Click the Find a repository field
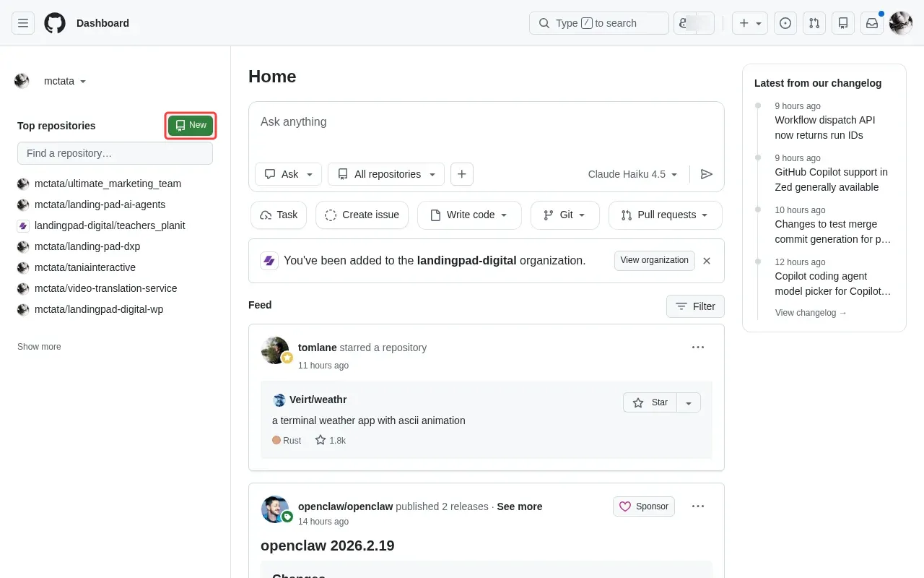Screen dimensions: 924x578 [115, 153]
